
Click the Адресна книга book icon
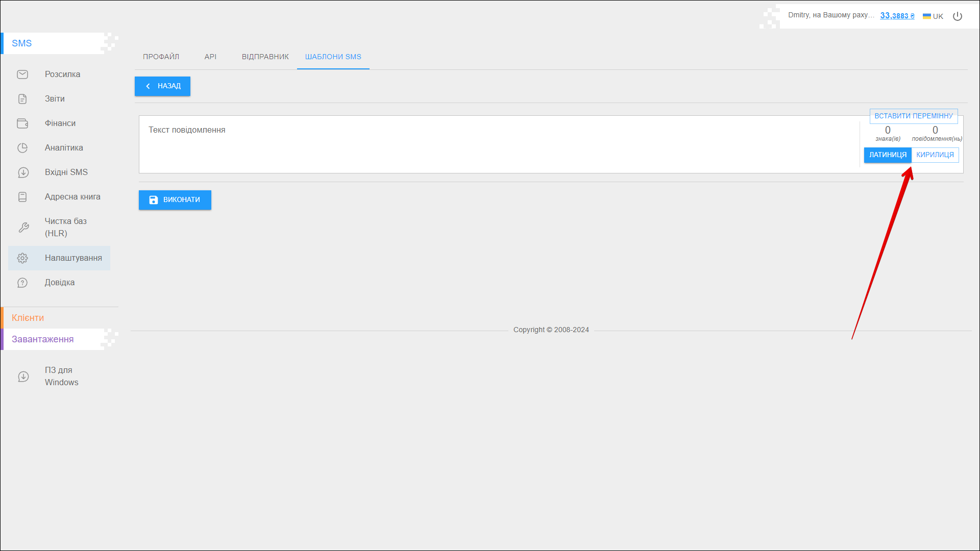click(22, 197)
